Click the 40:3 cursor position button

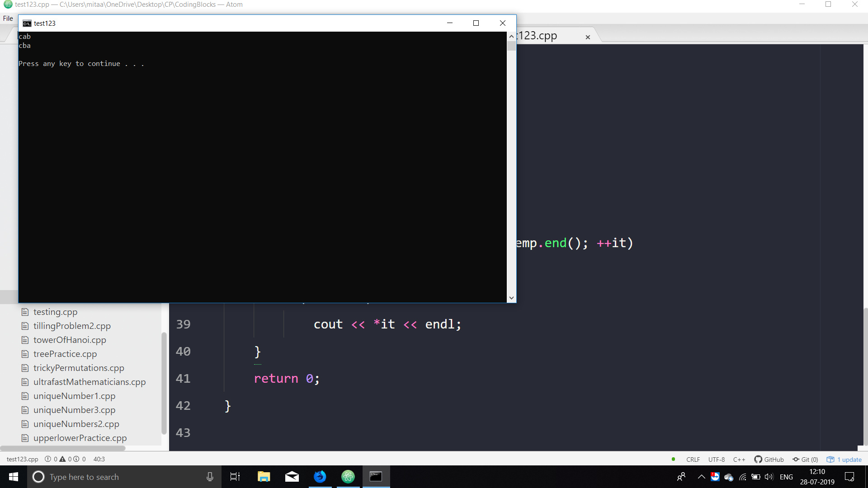pos(99,459)
